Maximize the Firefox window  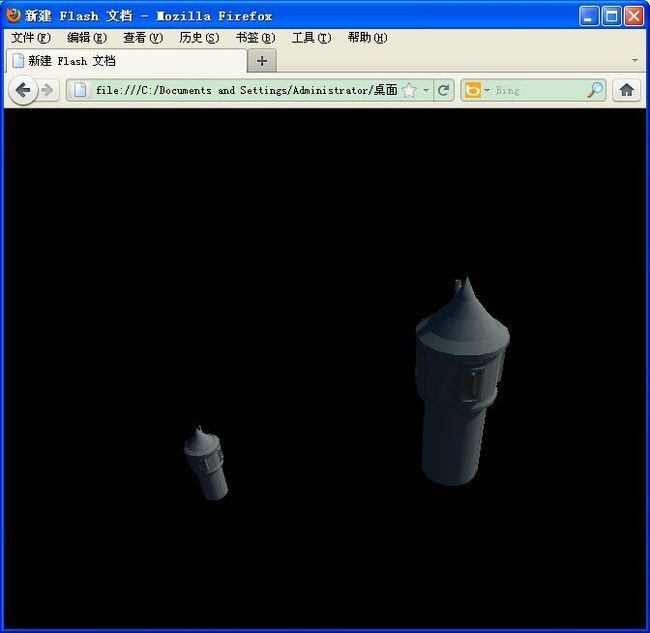611,16
